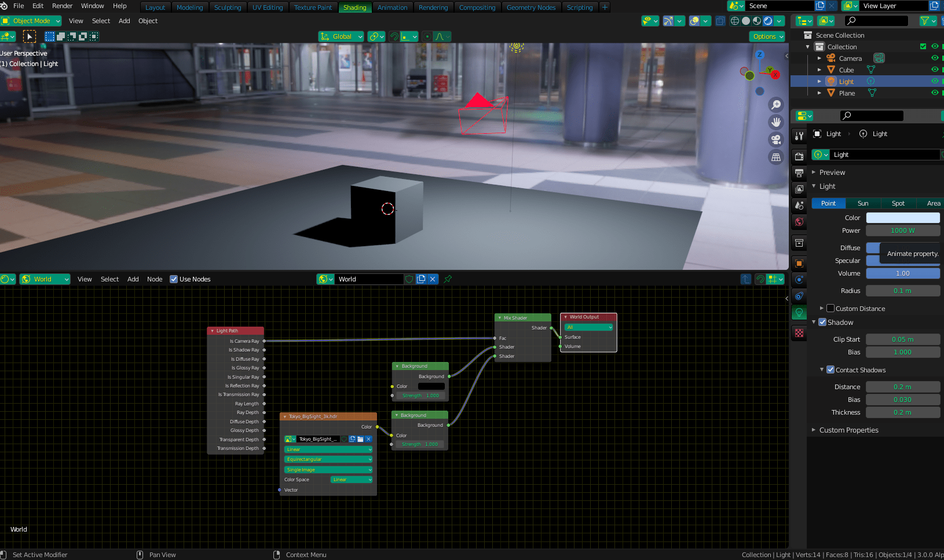This screenshot has width=944, height=560.
Task: Switch to rendered viewport shading sphere icon
Action: click(x=768, y=21)
